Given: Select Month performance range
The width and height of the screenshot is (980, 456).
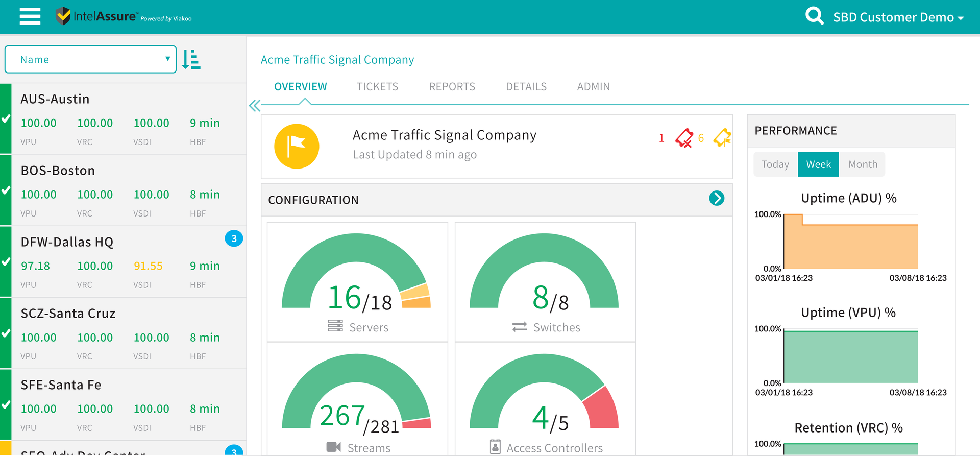Looking at the screenshot, I should [x=863, y=164].
